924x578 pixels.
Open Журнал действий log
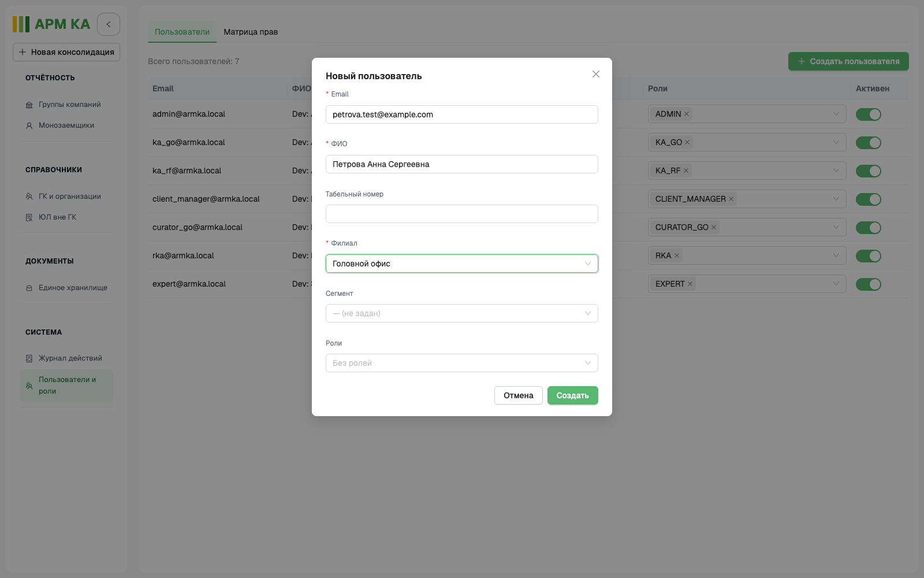(x=66, y=358)
